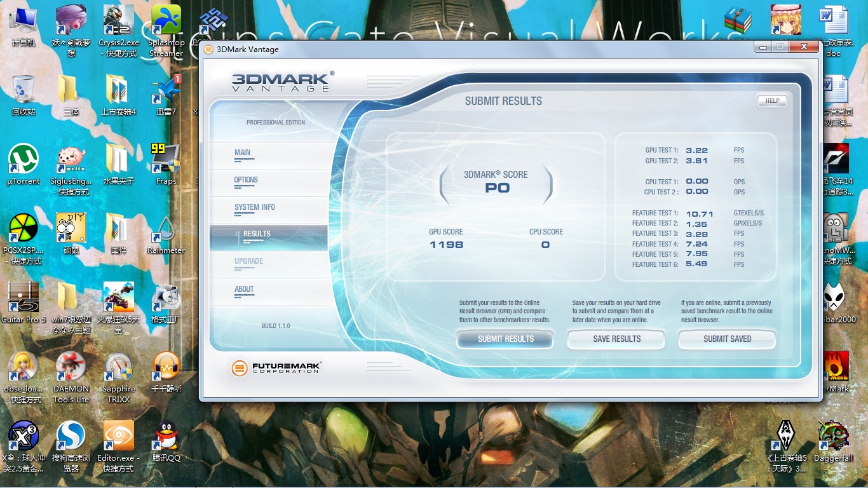Click the GPU Test 1 value 3.22
Screen dimensions: 868x488
(696, 151)
